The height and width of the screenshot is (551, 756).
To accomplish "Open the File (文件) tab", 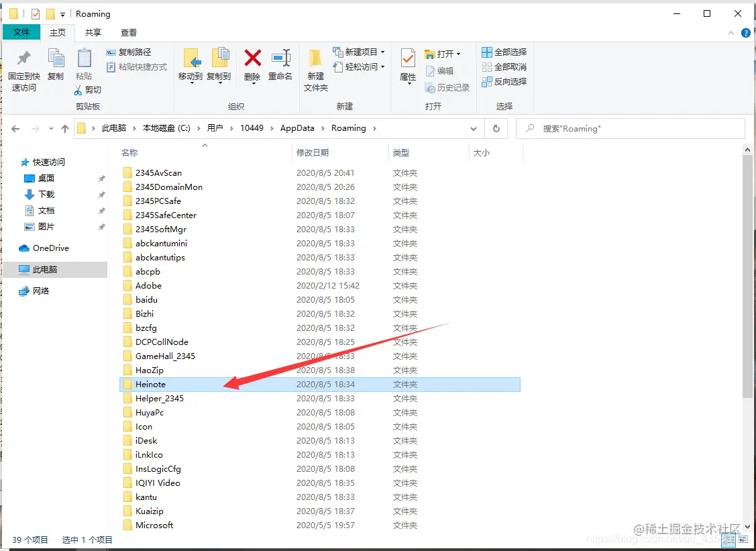I will (x=21, y=32).
